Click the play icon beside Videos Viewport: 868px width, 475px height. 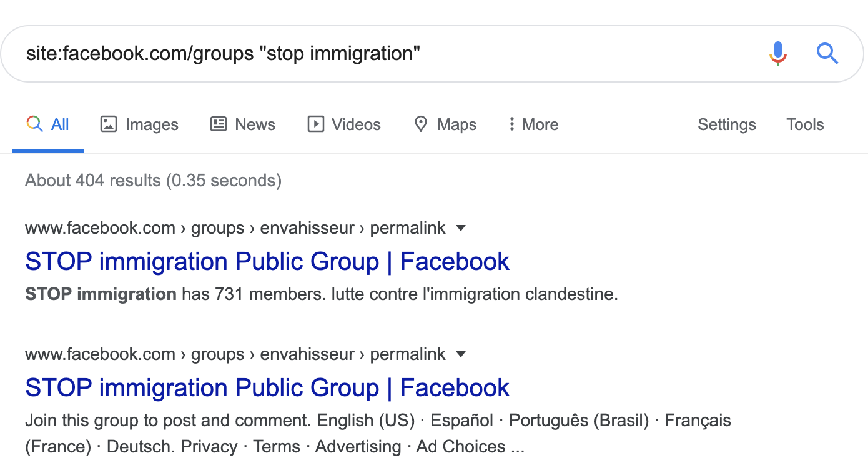tap(316, 124)
